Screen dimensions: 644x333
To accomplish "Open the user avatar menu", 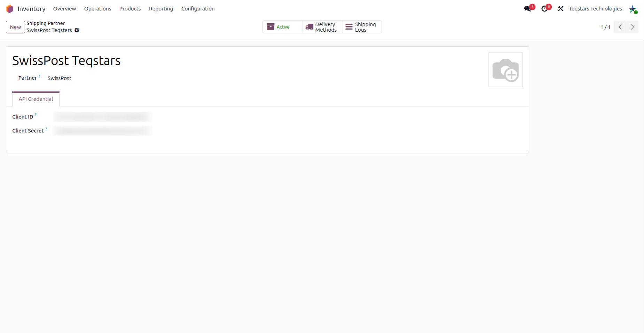I will point(633,9).
